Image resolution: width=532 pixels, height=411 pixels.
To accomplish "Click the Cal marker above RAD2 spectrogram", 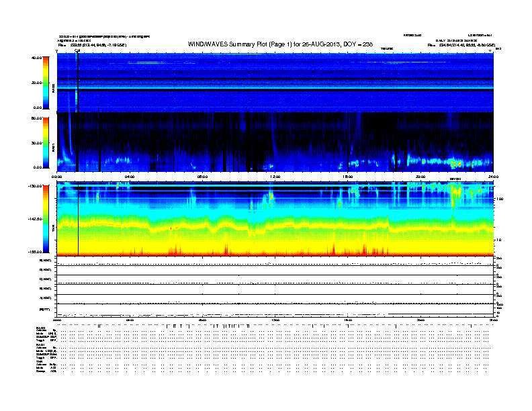I will pos(77,51).
